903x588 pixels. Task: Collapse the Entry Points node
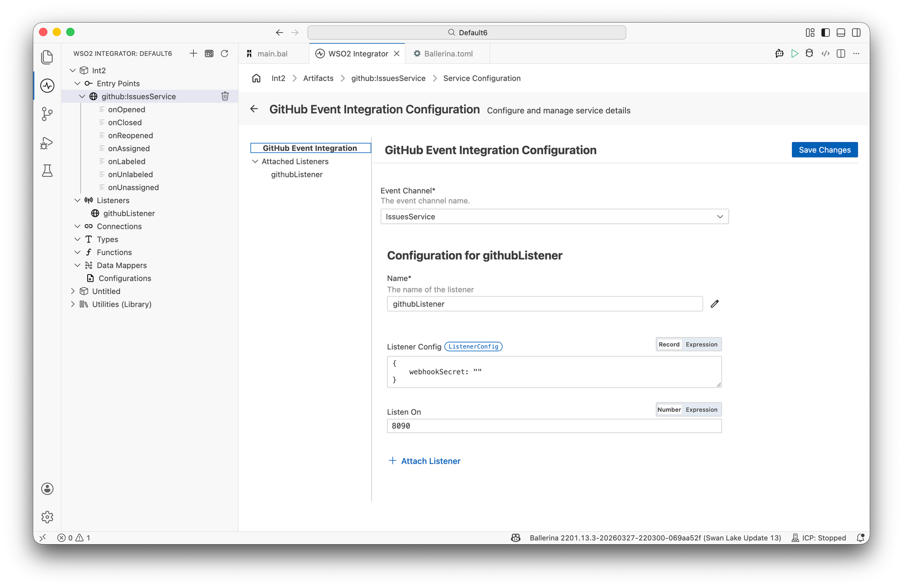click(x=78, y=83)
